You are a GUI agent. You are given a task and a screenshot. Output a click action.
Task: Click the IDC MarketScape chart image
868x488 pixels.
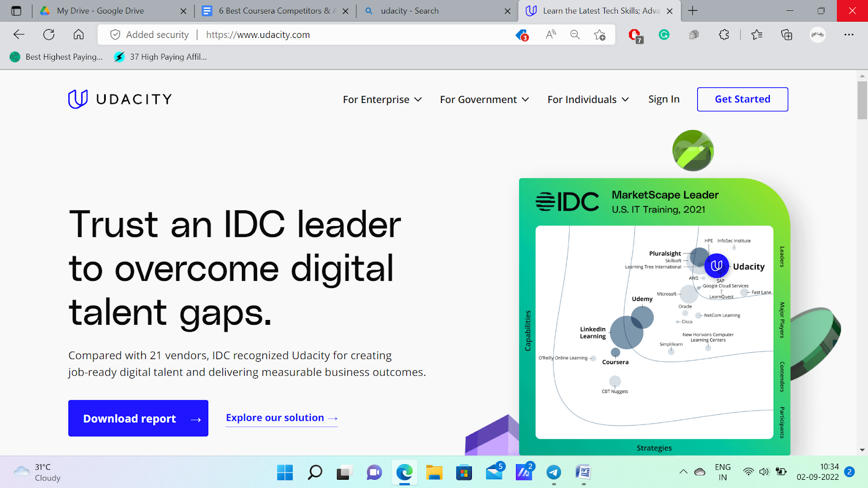654,317
